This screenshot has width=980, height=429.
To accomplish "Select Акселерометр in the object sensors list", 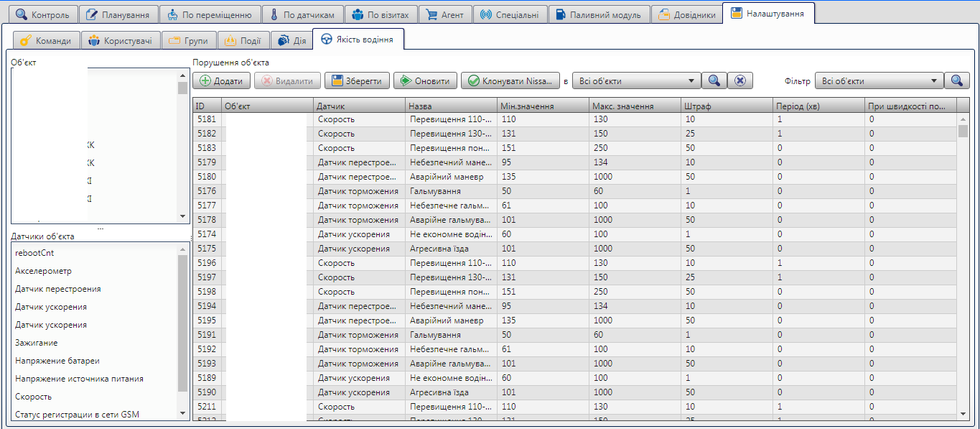I will click(x=43, y=271).
